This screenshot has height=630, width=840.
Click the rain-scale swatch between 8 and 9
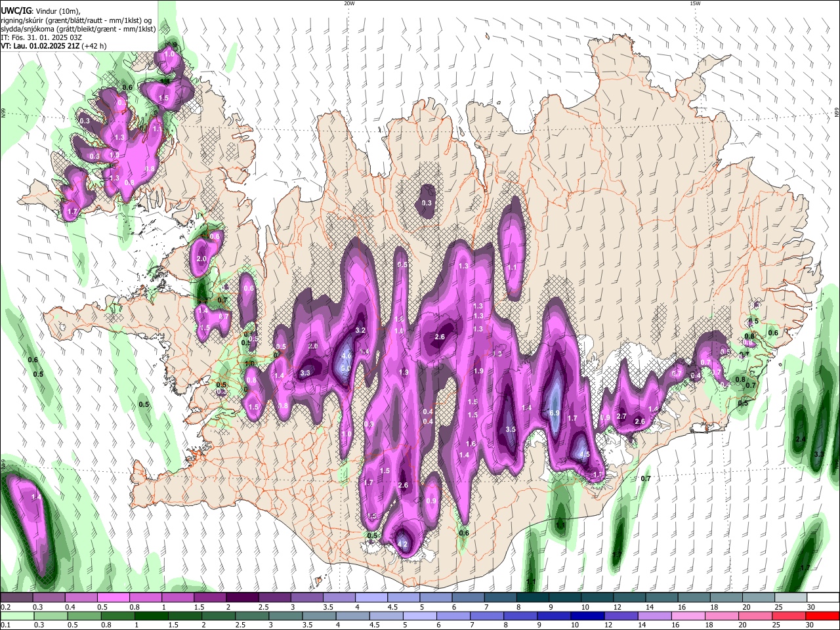(521, 616)
